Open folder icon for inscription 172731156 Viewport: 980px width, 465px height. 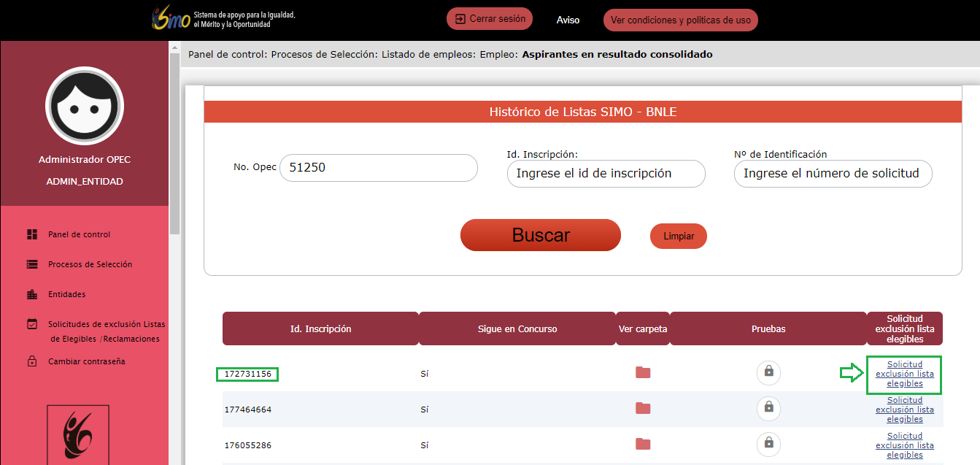pos(642,373)
